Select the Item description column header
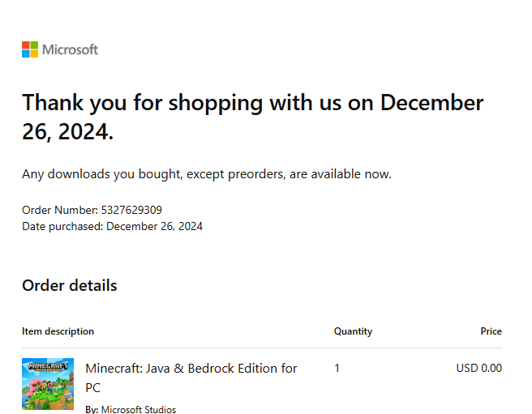 (x=58, y=331)
